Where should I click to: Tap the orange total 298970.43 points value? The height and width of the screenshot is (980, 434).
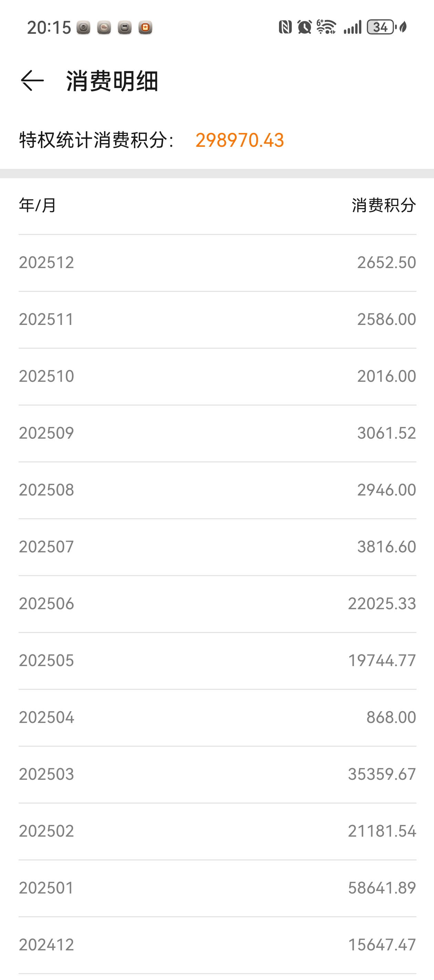240,140
